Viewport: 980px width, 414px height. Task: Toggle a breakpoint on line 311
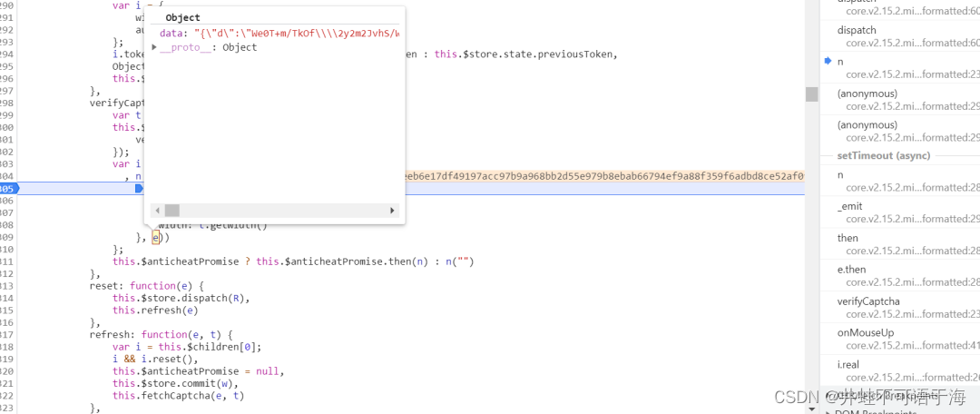[8, 261]
